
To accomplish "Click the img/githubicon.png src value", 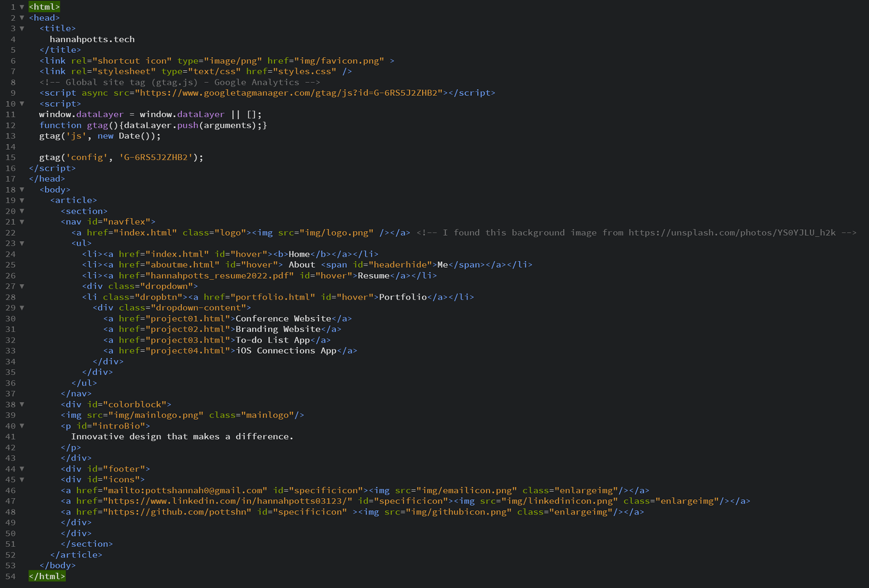I will 459,512.
